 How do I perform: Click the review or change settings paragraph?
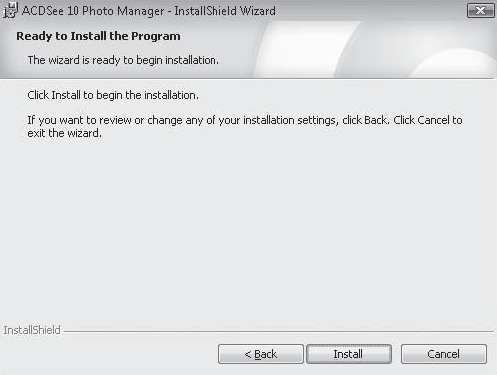(x=245, y=127)
